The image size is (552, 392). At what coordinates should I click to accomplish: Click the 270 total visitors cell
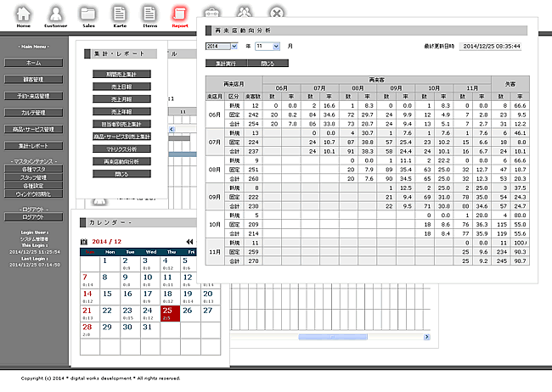(x=253, y=261)
